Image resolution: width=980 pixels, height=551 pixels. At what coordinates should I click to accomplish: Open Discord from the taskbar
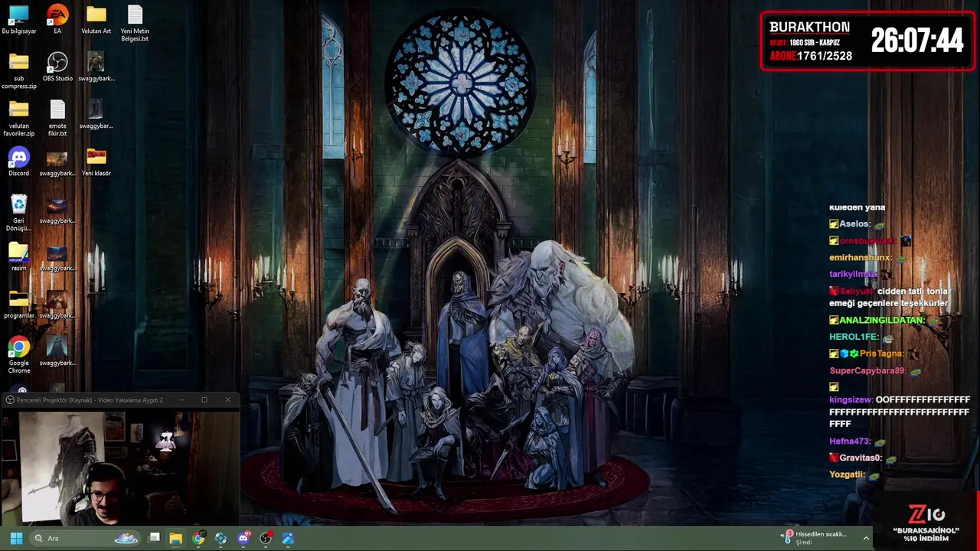[243, 539]
